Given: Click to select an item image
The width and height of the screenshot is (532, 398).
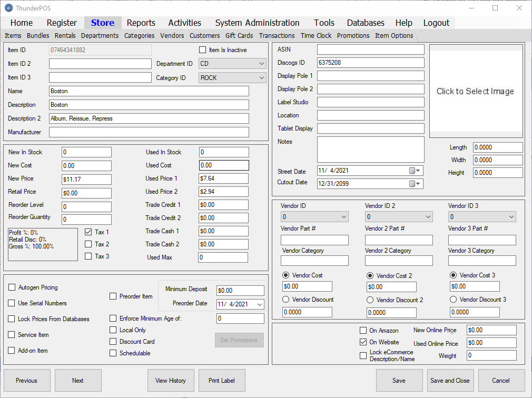Looking at the screenshot, I should pyautogui.click(x=476, y=91).
